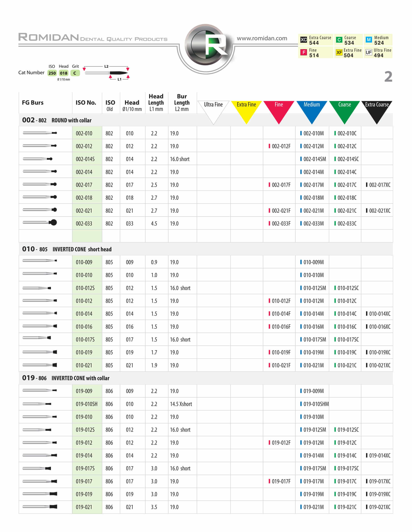Click the bur image for 019-017S
Screen dimensions: 412x532
[x=37, y=468]
